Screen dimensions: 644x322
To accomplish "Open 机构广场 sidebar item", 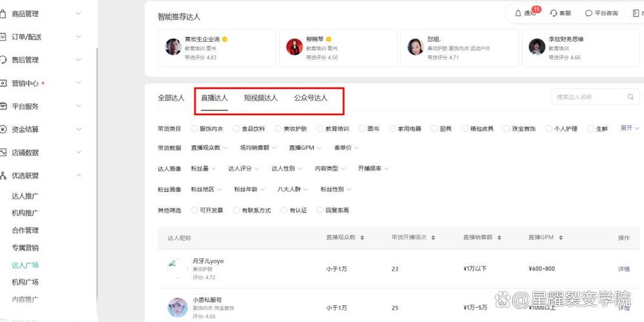I will tap(25, 282).
